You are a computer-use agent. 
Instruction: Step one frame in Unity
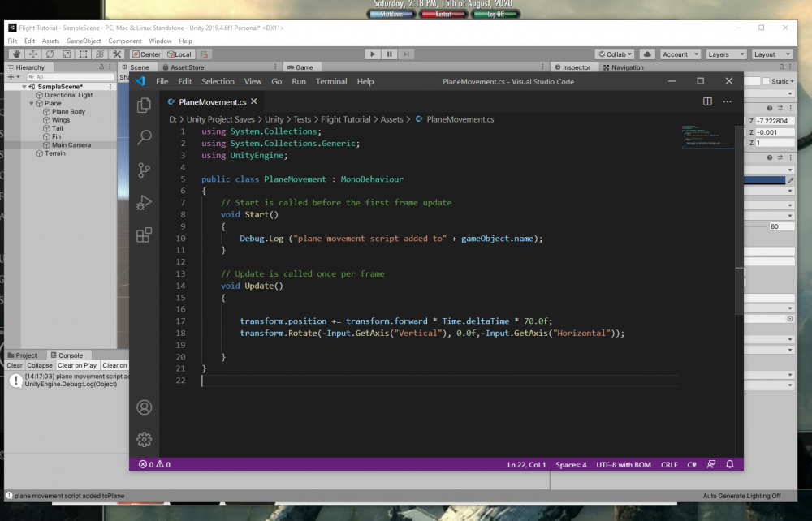point(407,54)
